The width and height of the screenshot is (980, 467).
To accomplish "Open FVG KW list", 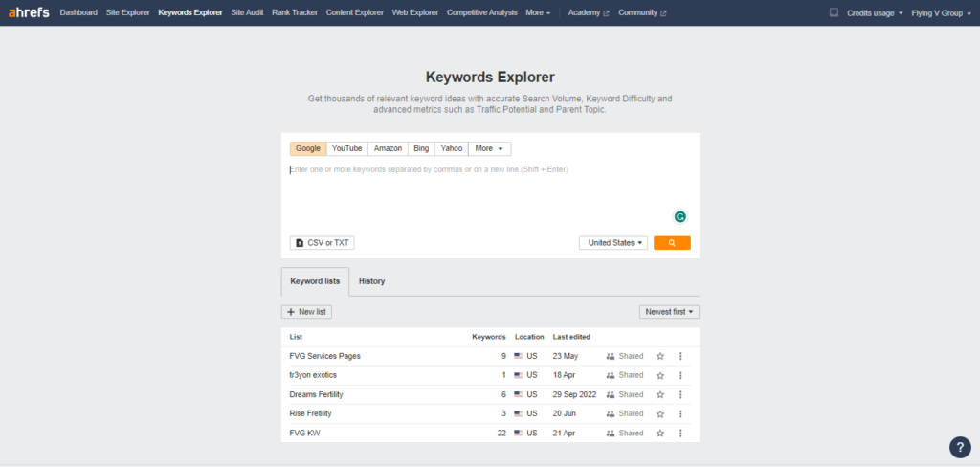I will coord(305,434).
